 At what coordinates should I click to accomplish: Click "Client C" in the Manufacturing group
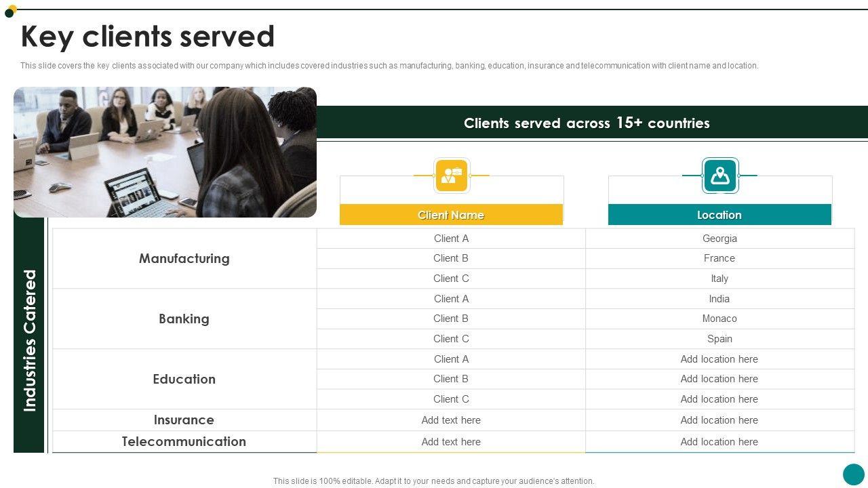451,279
